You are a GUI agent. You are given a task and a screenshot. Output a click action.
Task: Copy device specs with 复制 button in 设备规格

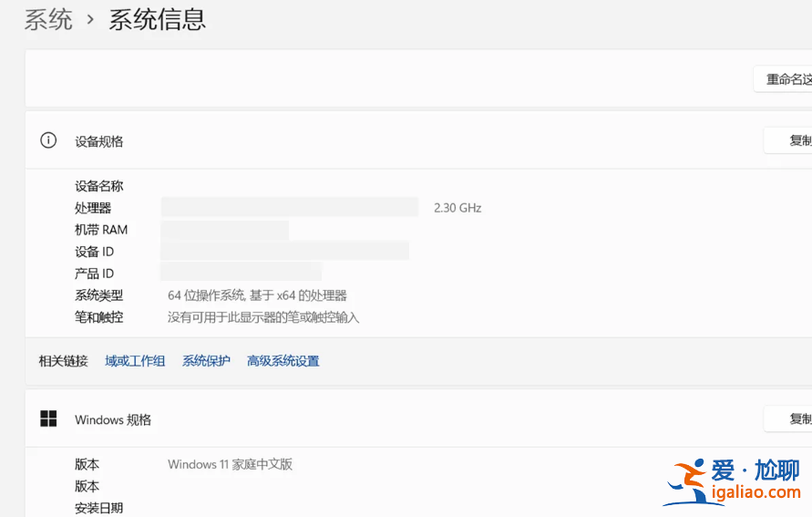tap(788, 140)
